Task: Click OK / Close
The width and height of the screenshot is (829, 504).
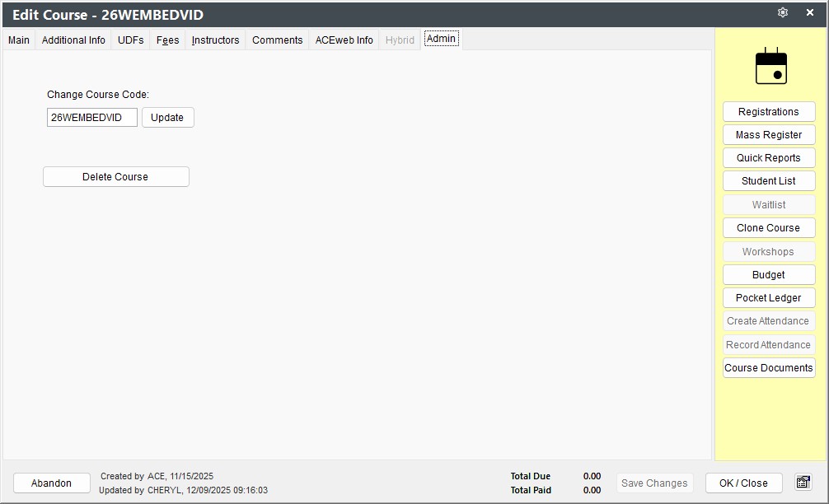Action: tap(743, 483)
